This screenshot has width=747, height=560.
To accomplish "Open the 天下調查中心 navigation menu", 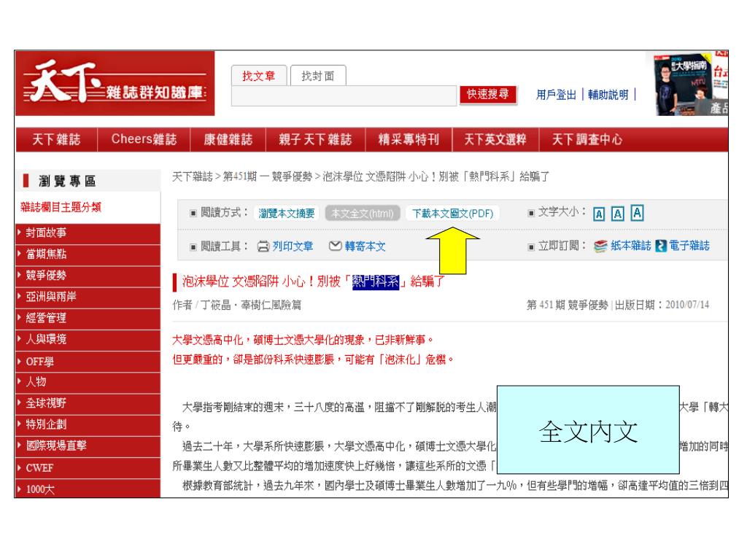I will (587, 139).
